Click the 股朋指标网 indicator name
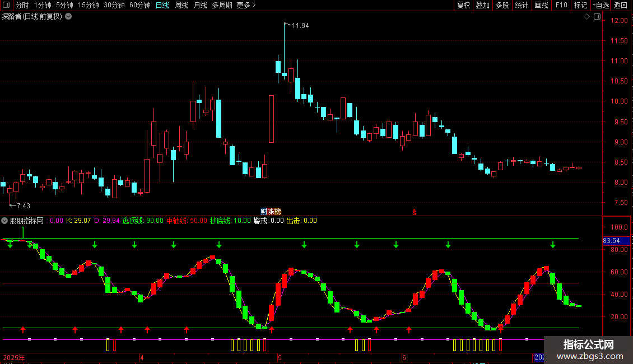 pos(27,221)
